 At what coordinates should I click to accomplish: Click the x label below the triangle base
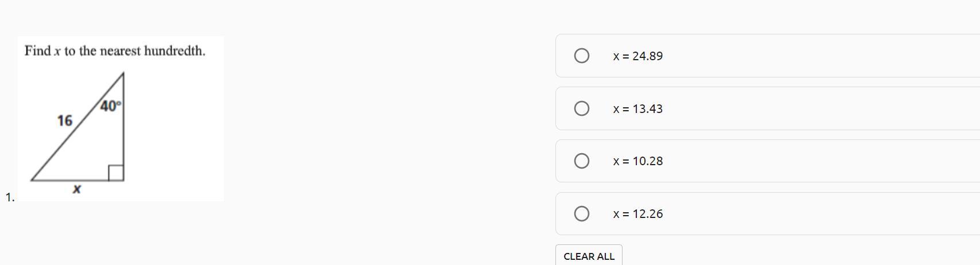(77, 189)
